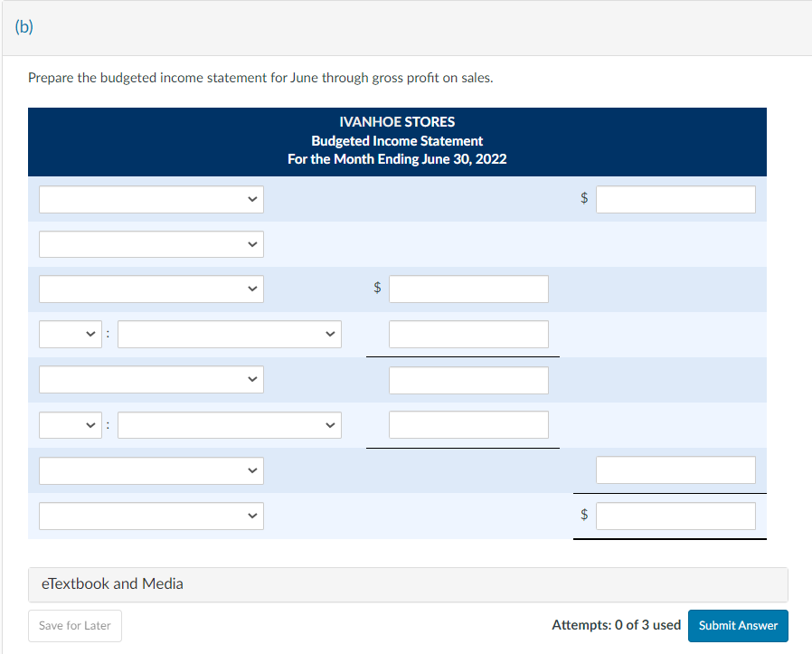Open the last row account dropdown
The width and height of the screenshot is (812, 654).
pyautogui.click(x=151, y=516)
